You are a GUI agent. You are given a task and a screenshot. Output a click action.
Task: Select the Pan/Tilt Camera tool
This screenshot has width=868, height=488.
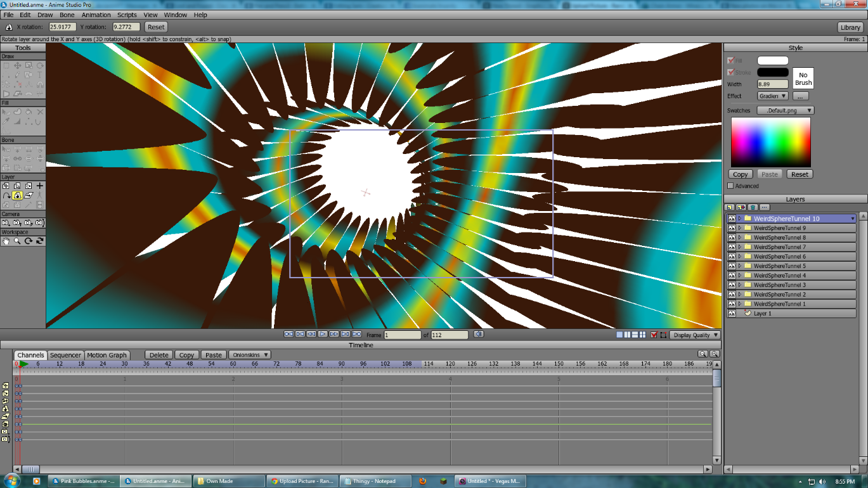coord(40,223)
